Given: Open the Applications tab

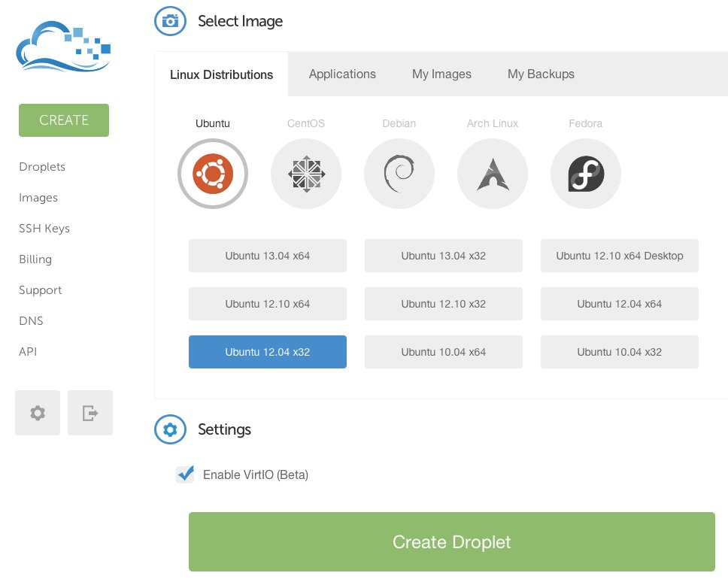Looking at the screenshot, I should (343, 74).
